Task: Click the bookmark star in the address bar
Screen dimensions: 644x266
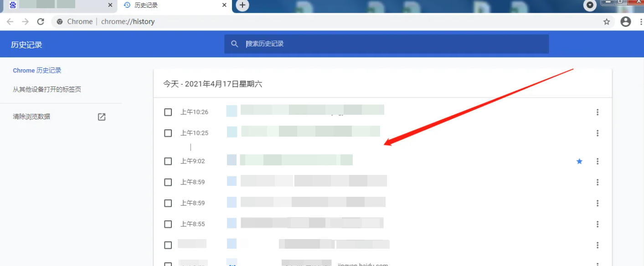Action: [x=606, y=21]
